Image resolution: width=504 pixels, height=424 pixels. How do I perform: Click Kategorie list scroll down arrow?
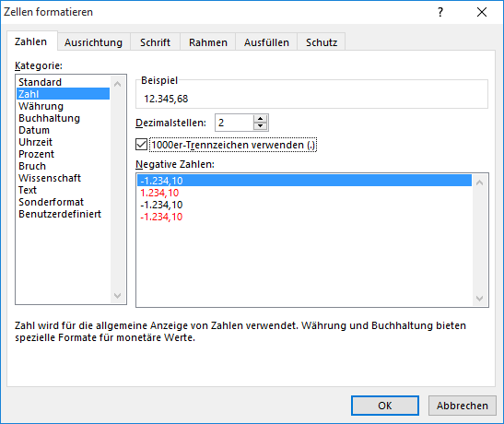click(x=118, y=296)
